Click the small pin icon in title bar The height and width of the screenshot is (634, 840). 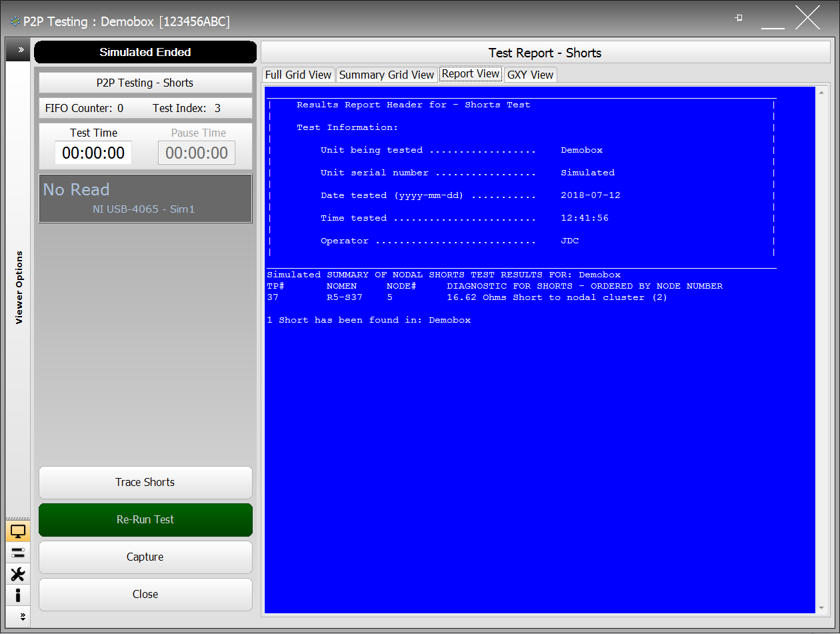[x=739, y=18]
